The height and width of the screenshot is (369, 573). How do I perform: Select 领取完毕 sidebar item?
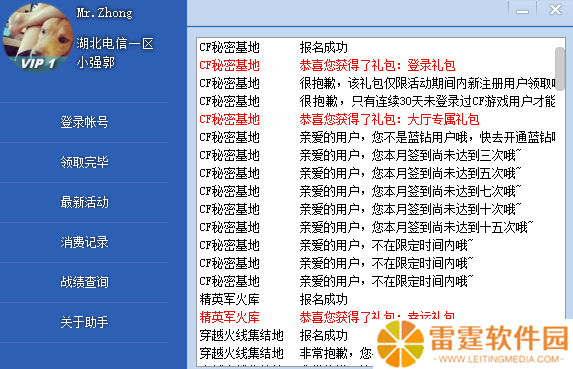click(84, 162)
